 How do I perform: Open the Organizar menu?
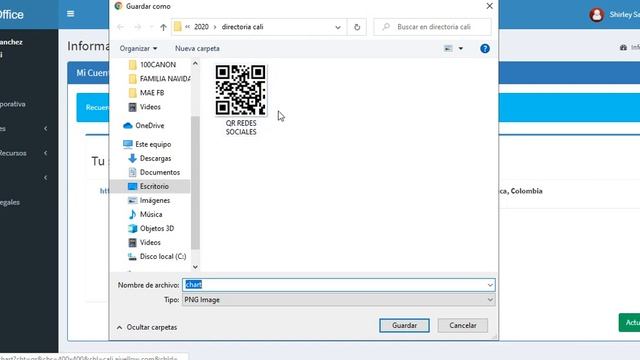pyautogui.click(x=138, y=49)
